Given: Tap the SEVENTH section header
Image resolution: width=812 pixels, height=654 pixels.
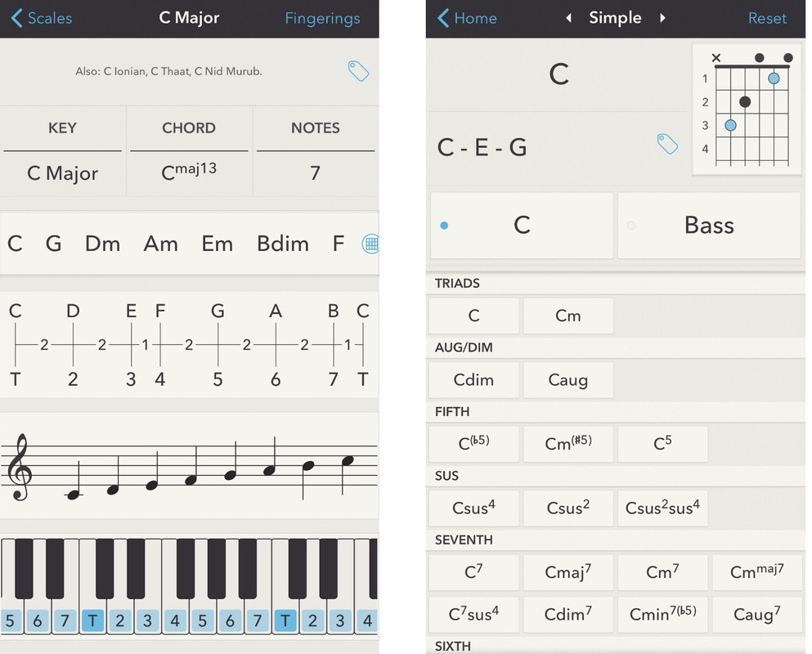Looking at the screenshot, I should click(x=464, y=540).
